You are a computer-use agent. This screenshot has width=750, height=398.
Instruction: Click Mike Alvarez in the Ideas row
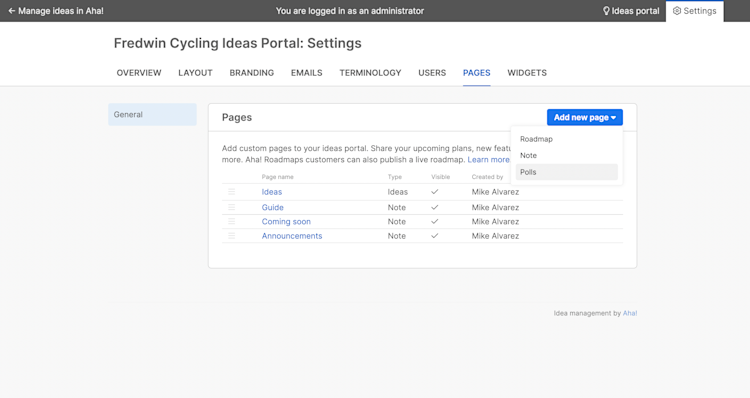pyautogui.click(x=495, y=192)
